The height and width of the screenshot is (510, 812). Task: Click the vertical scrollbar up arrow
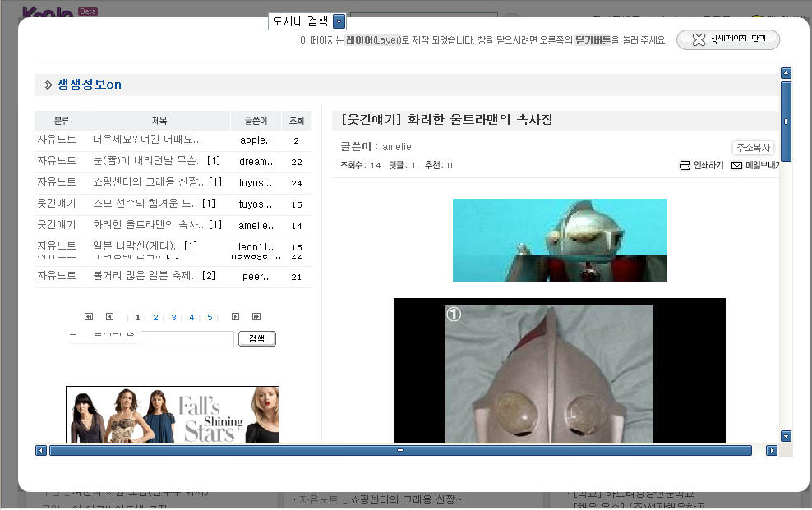(786, 73)
